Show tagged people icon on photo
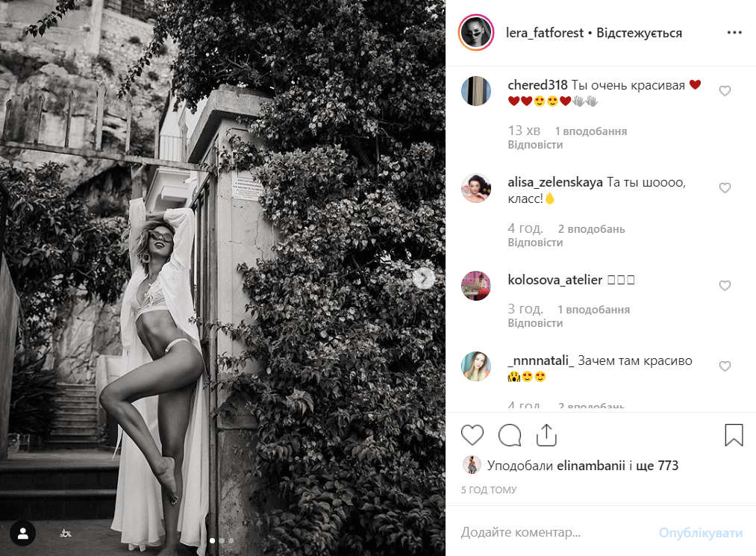756x556 pixels. 22,534
